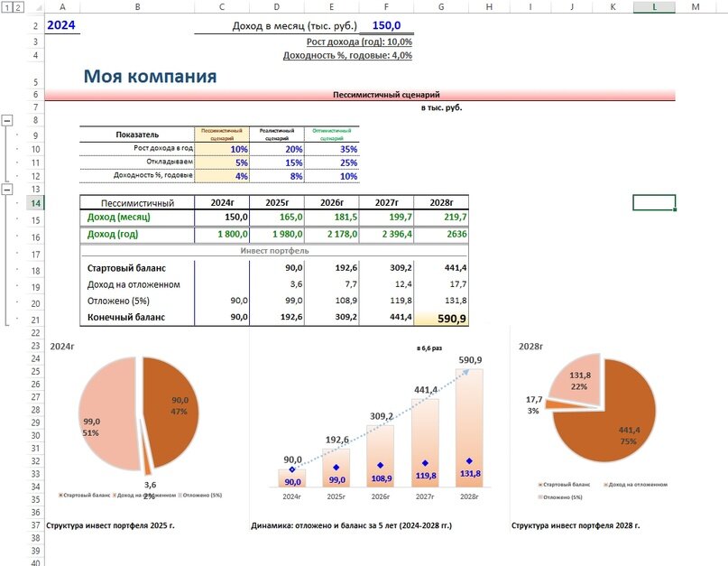Select the active empty cell L14
The width and height of the screenshot is (728, 566).
654,202
